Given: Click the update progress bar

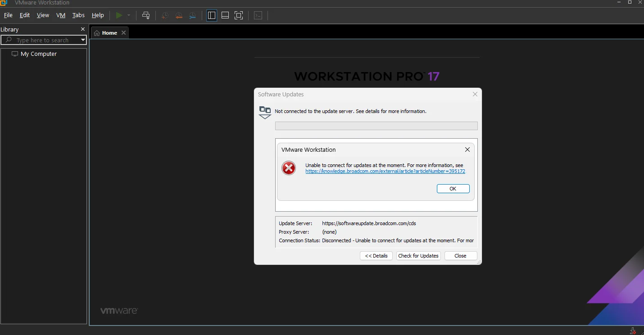Looking at the screenshot, I should (376, 126).
